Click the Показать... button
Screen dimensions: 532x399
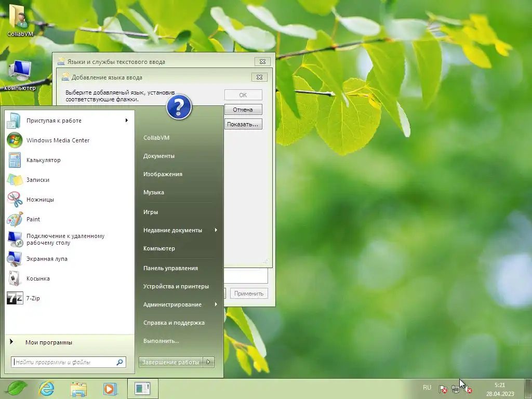243,124
